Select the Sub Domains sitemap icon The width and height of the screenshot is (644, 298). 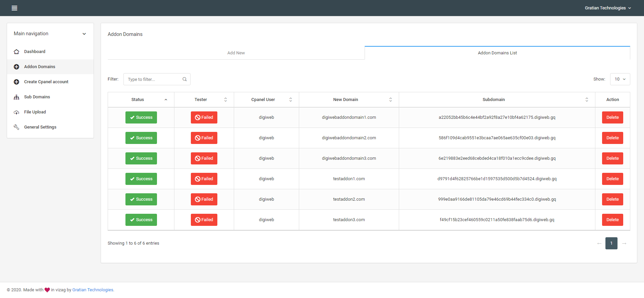point(16,97)
